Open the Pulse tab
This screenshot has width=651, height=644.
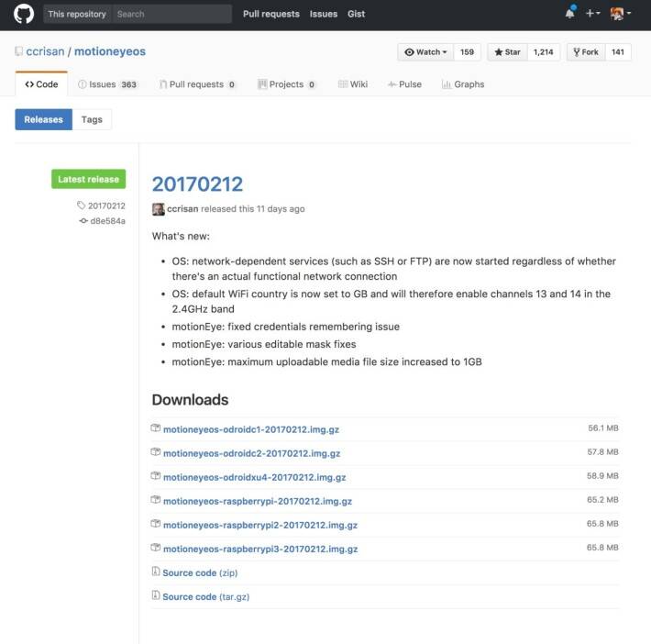(404, 84)
